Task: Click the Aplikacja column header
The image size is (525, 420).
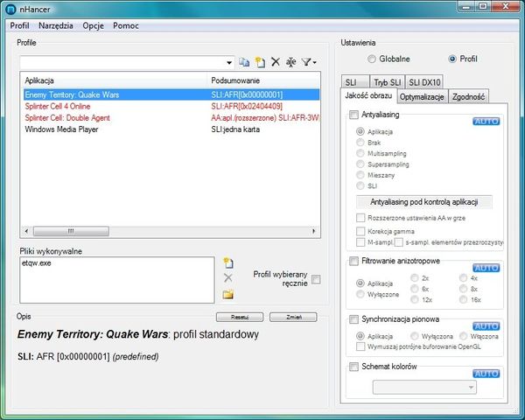Action: point(114,80)
